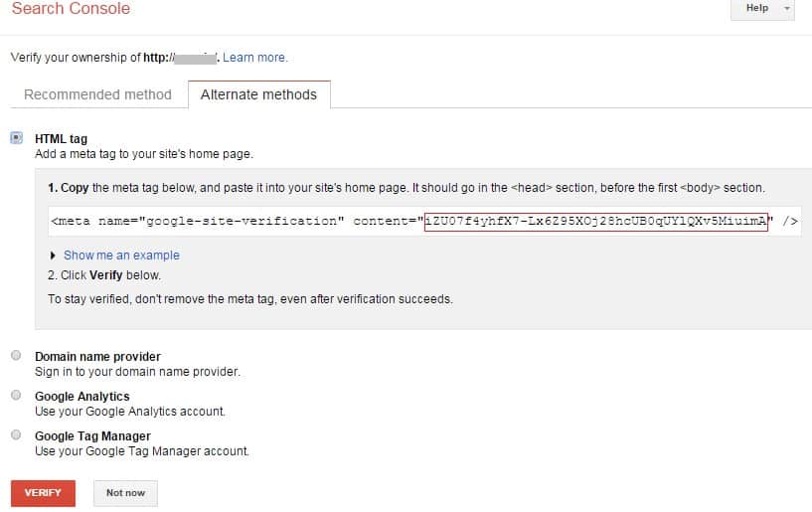Open the Learn more link

[x=254, y=58]
